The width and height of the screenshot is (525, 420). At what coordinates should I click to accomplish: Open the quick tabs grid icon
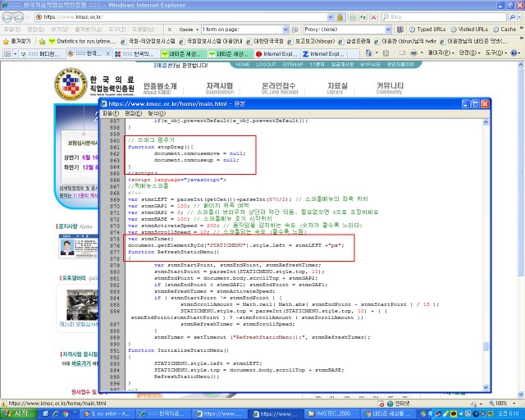point(7,53)
